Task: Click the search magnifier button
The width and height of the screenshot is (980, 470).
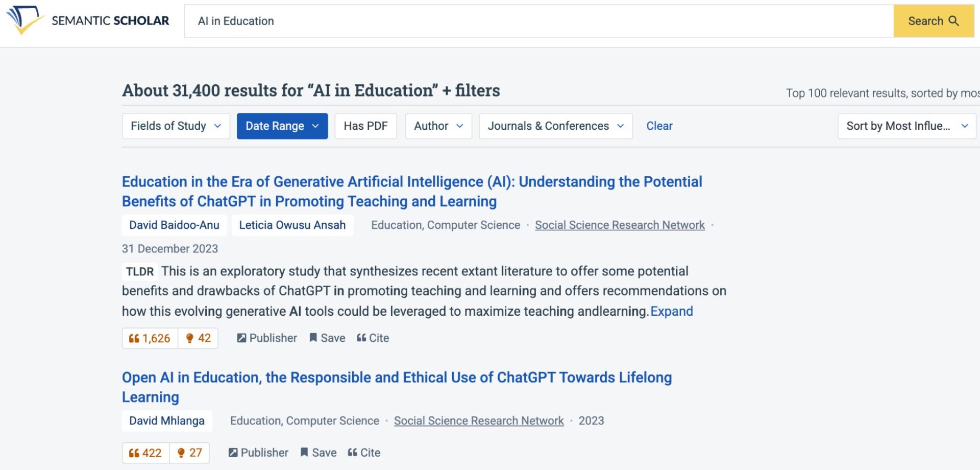Action: [x=933, y=21]
